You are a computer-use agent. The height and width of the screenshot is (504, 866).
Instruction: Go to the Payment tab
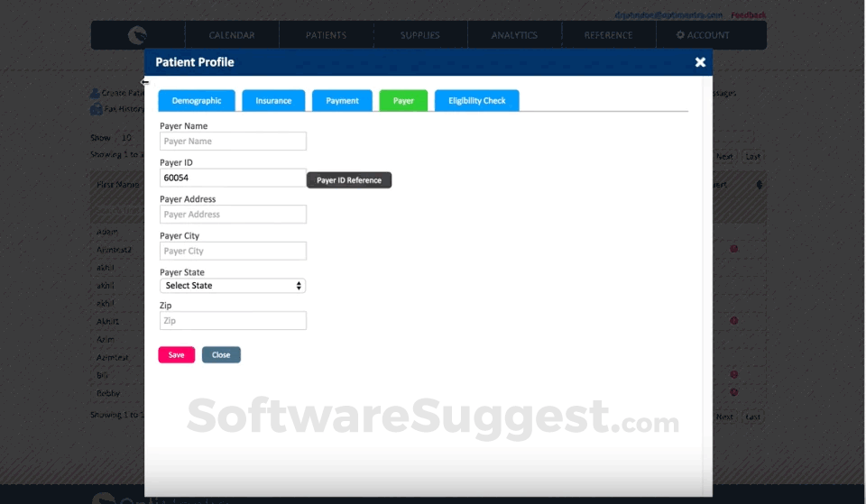(x=342, y=101)
